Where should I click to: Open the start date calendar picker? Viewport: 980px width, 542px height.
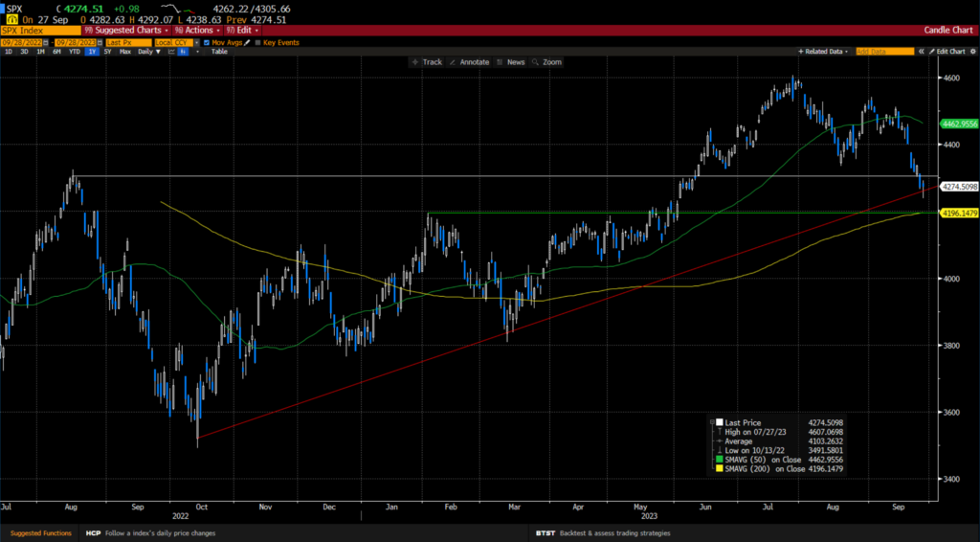(x=45, y=43)
